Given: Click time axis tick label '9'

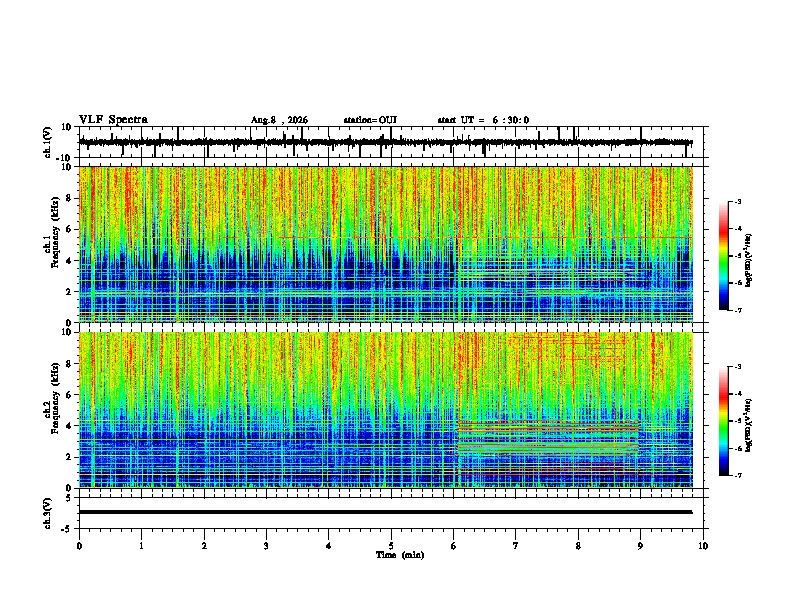Looking at the screenshot, I should pyautogui.click(x=640, y=546).
